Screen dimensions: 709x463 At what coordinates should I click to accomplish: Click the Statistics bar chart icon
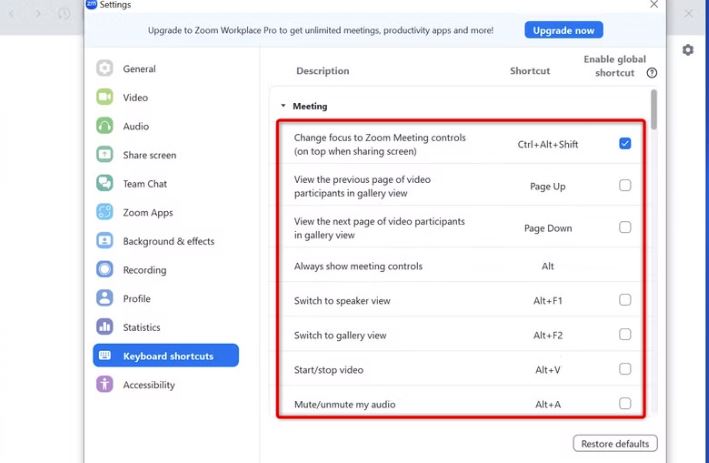coord(104,327)
